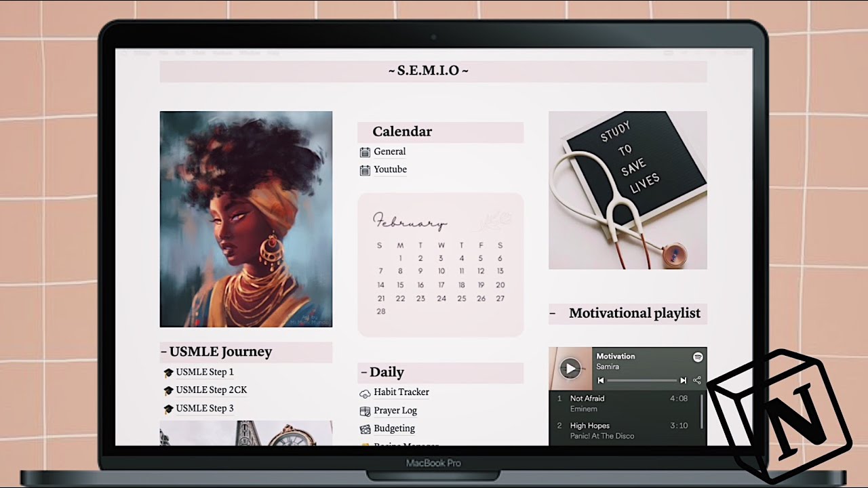Open USMLE Step 3 page
The height and width of the screenshot is (488, 868).
coord(205,408)
